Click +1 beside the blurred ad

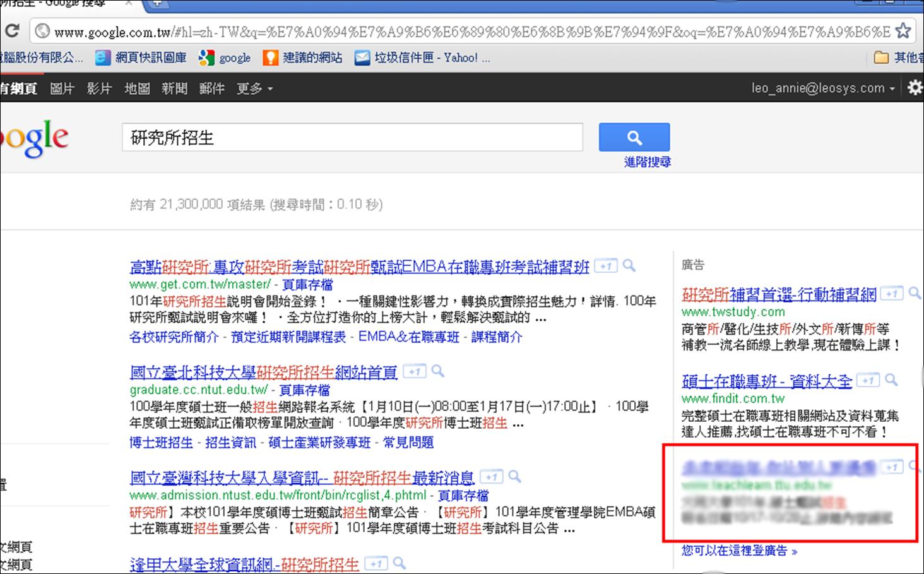click(x=892, y=467)
